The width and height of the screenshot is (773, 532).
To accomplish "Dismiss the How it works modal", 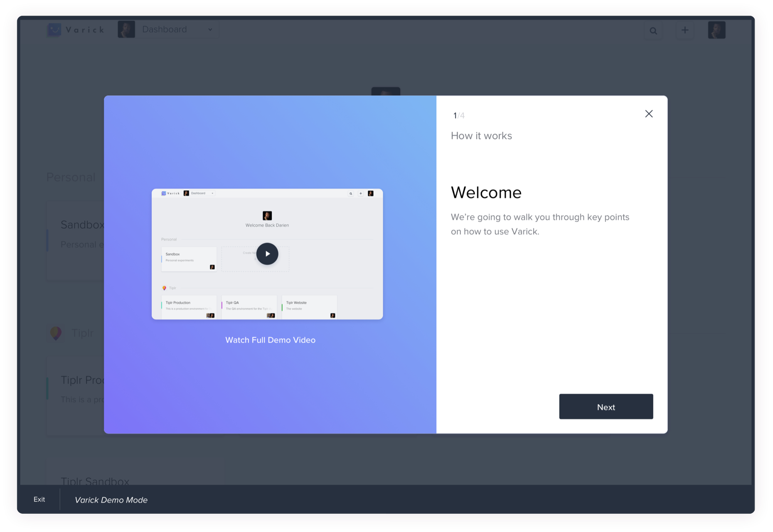I will click(x=649, y=113).
